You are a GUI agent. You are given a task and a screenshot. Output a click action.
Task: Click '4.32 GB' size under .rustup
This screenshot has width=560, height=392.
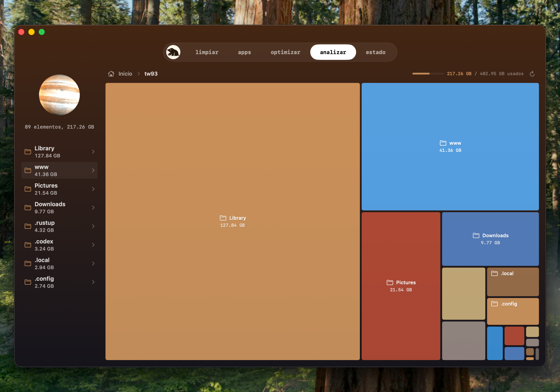tap(44, 230)
